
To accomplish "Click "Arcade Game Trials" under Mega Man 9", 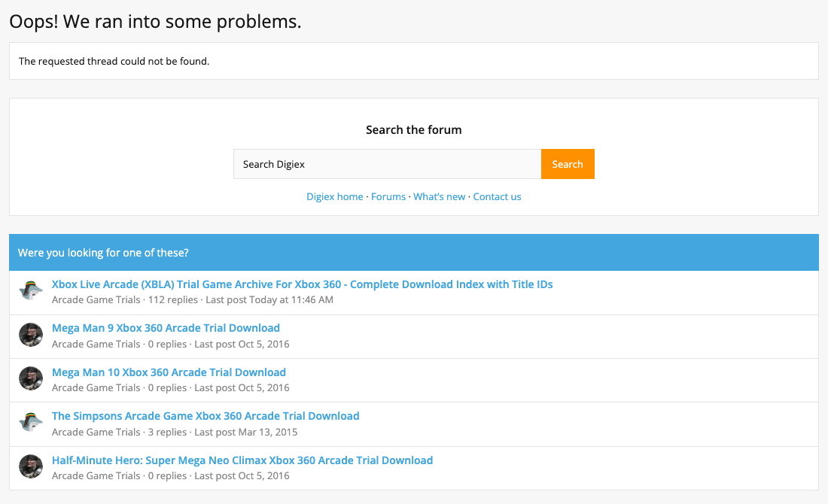I will pos(96,344).
